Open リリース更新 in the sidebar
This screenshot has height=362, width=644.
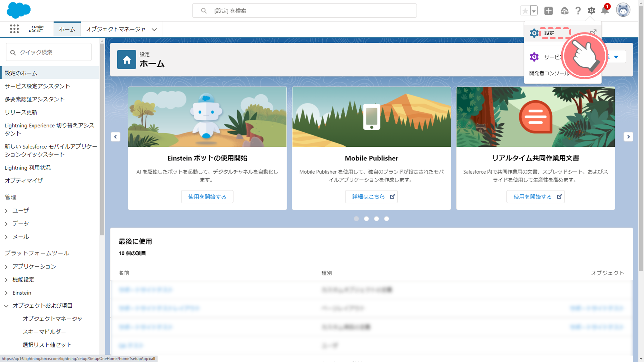(21, 112)
